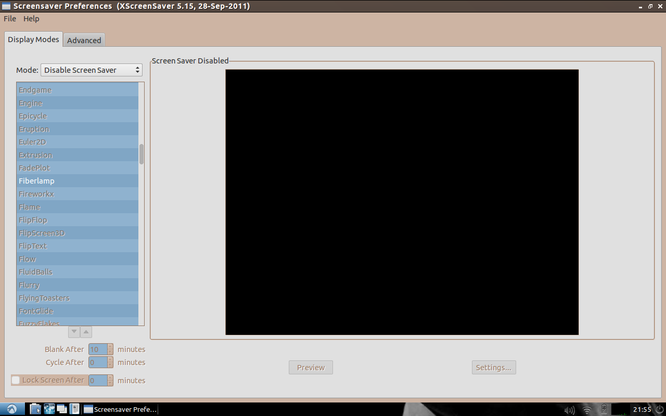Image resolution: width=666 pixels, height=416 pixels.
Task: Move screensaver down with the down arrow button
Action: (x=74, y=332)
